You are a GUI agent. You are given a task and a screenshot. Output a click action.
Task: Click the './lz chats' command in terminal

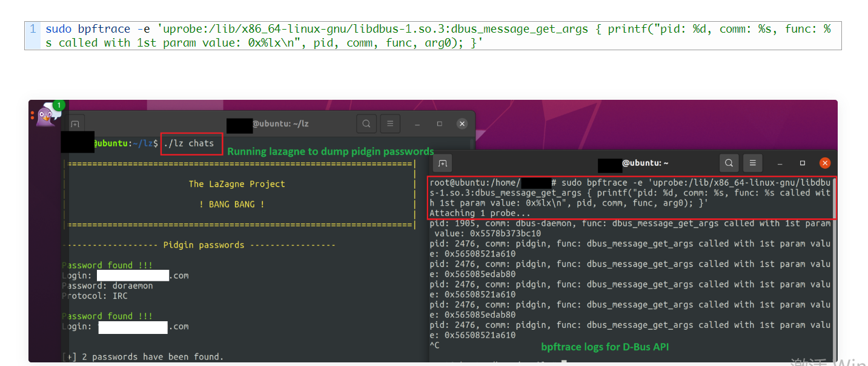191,143
